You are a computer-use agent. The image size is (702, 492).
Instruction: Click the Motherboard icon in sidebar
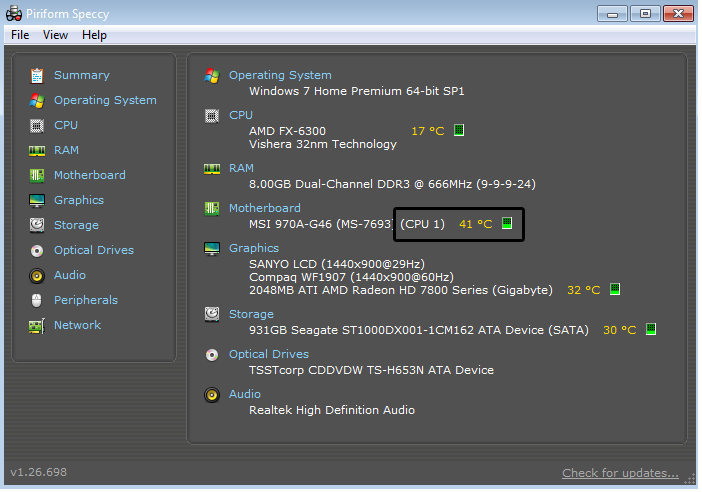pyautogui.click(x=37, y=175)
